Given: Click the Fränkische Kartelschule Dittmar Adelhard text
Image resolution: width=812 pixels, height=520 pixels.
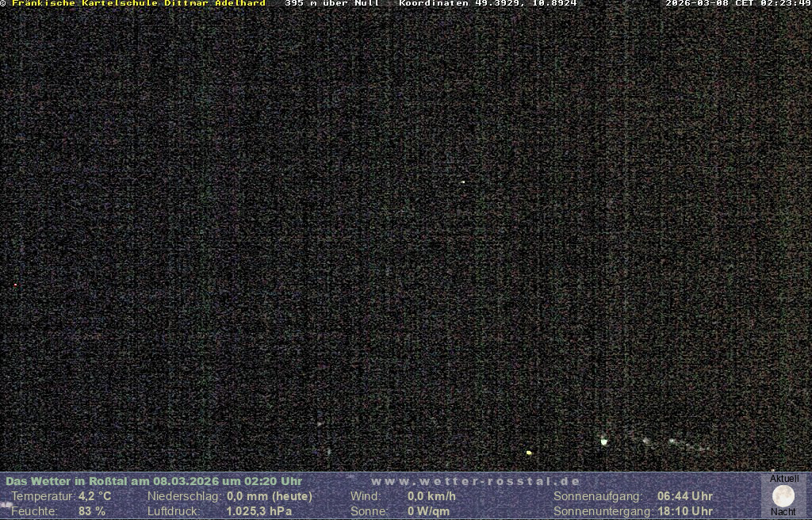Looking at the screenshot, I should (138, 4).
